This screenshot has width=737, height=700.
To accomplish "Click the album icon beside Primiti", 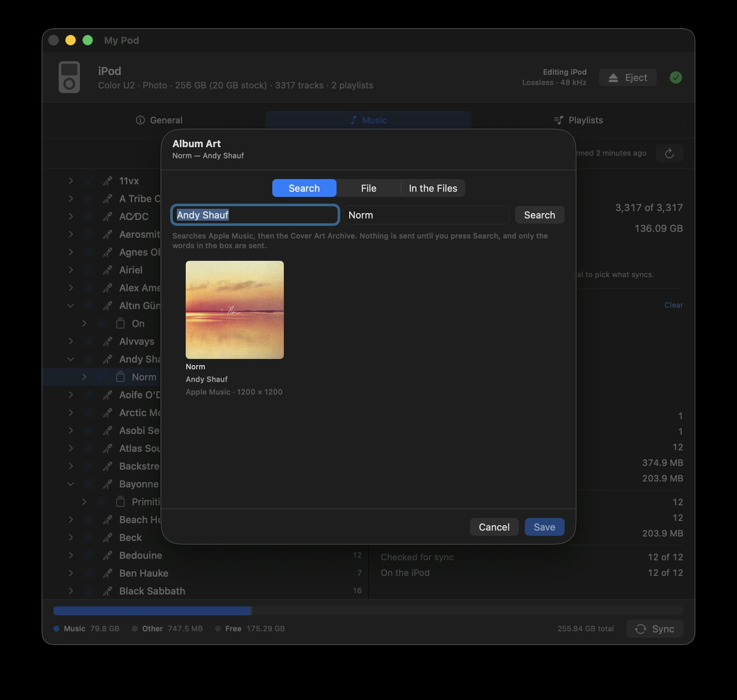I will tap(120, 502).
